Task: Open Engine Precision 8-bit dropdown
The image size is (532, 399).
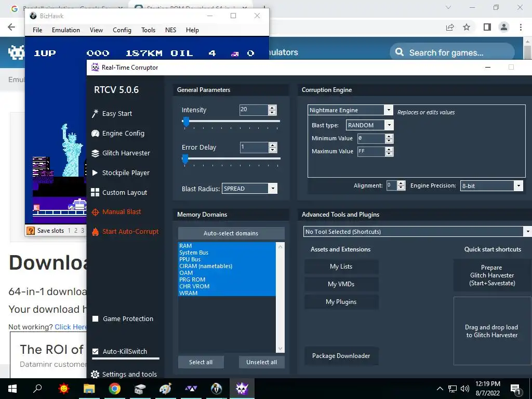Action: tap(518, 185)
